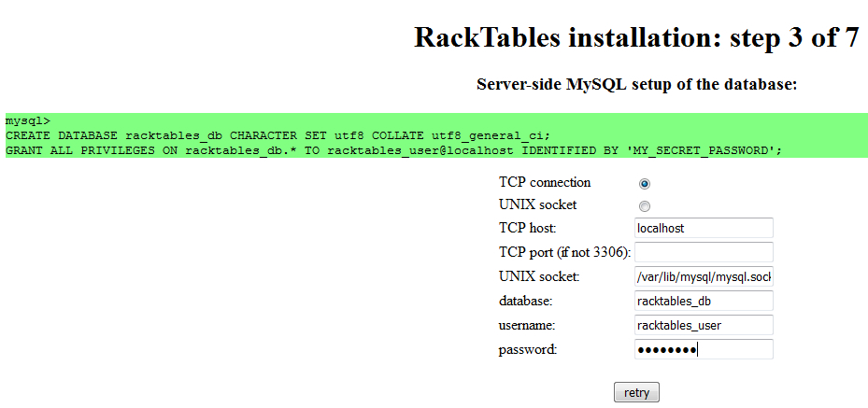Click the database field with racktables_db
868x408 pixels.
click(704, 301)
